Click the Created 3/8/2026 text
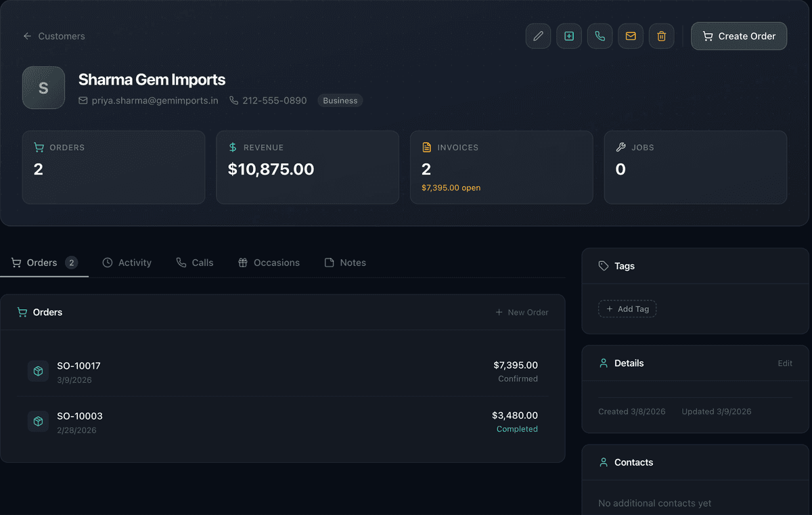 click(632, 411)
